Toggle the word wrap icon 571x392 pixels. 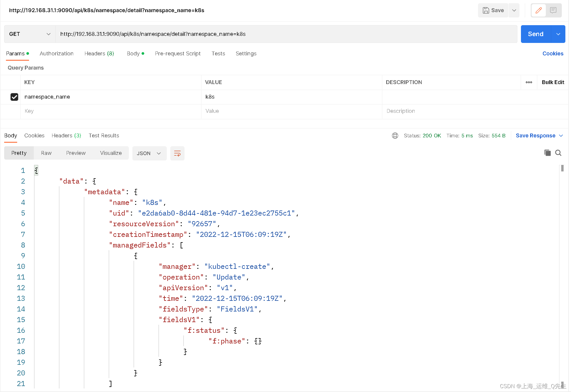[177, 153]
